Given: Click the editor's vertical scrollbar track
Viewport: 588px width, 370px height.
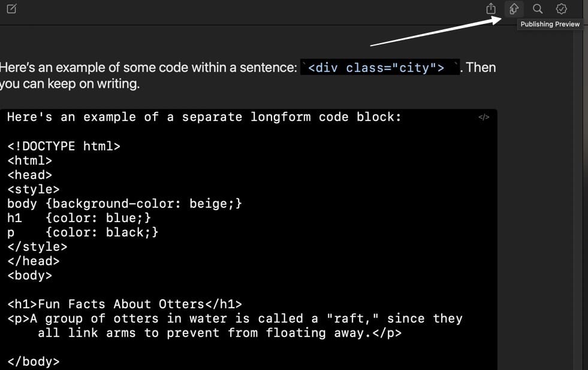Looking at the screenshot, I should pyautogui.click(x=579, y=198).
